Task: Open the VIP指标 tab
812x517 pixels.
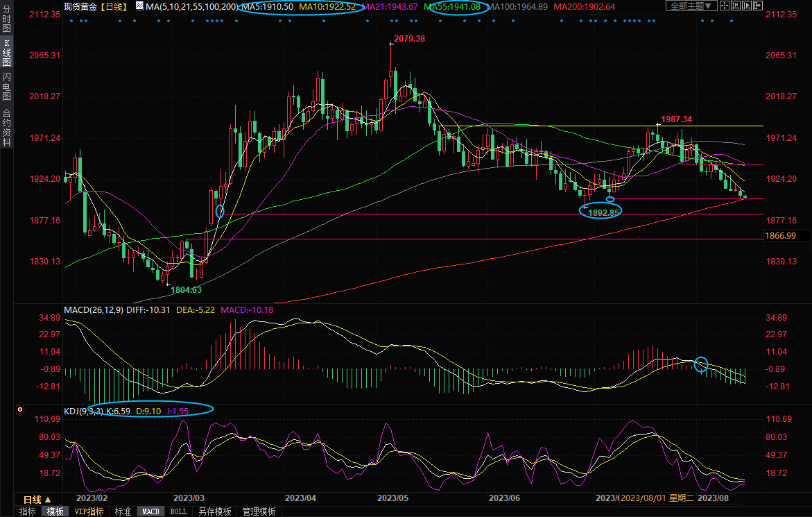Action: [x=89, y=511]
